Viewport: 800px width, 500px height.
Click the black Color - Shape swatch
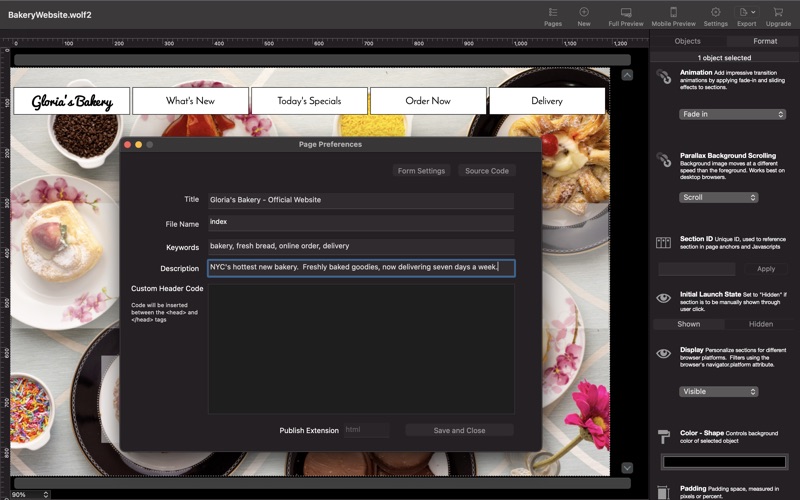click(723, 462)
